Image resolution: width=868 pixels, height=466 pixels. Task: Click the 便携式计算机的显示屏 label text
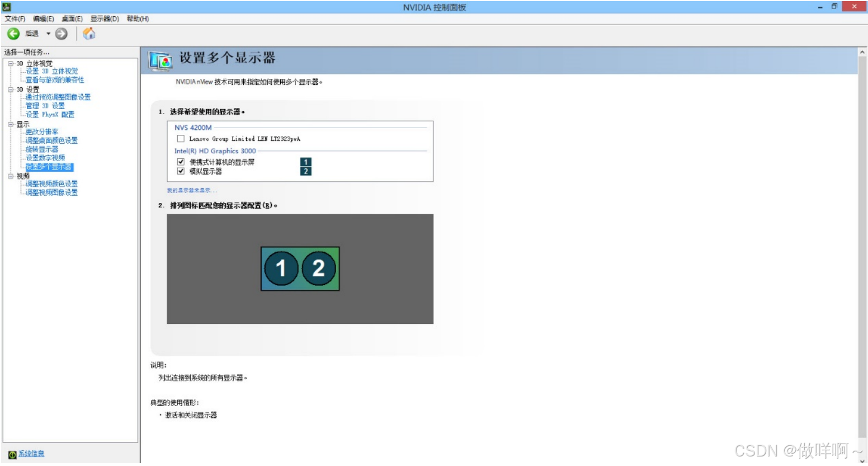pyautogui.click(x=221, y=162)
